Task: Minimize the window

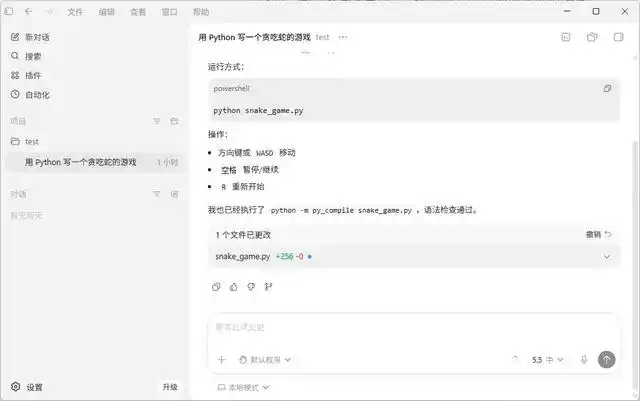Action: [x=567, y=11]
